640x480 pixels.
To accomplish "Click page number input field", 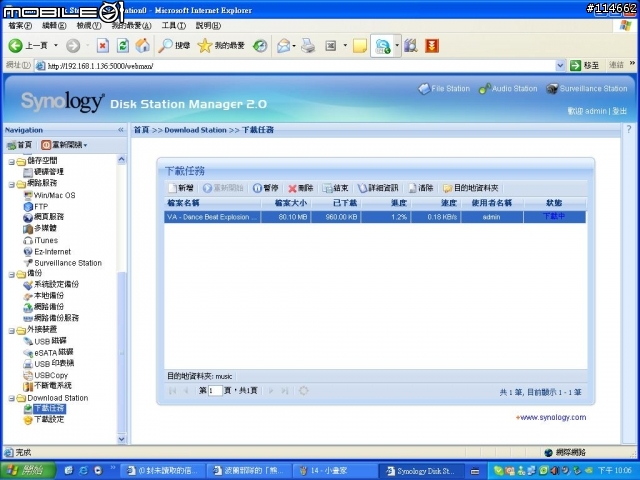I will point(215,391).
